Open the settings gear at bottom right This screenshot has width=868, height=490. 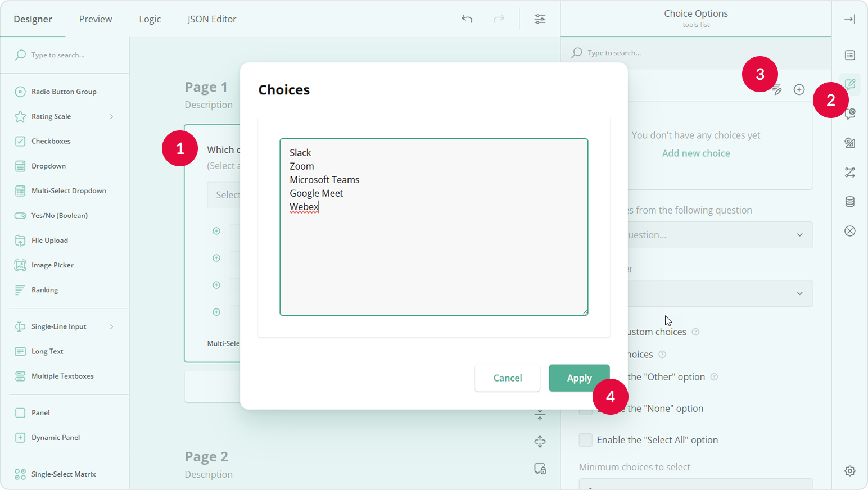(849, 471)
